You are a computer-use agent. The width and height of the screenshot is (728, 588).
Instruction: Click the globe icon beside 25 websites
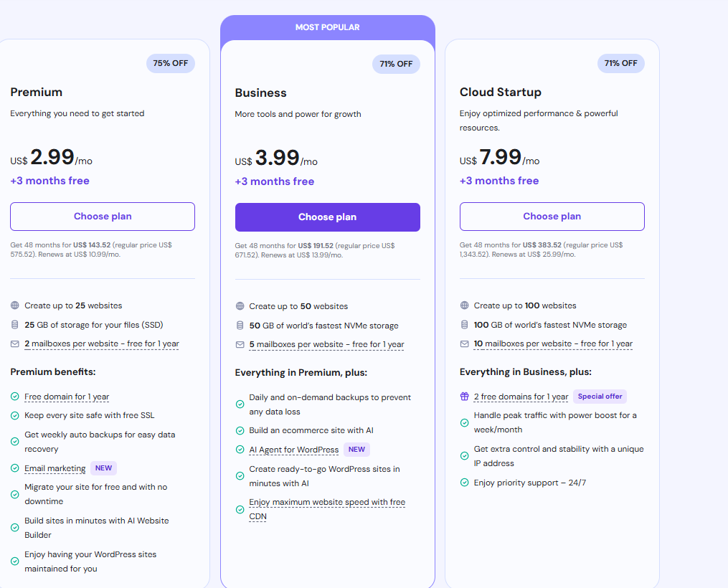15,305
